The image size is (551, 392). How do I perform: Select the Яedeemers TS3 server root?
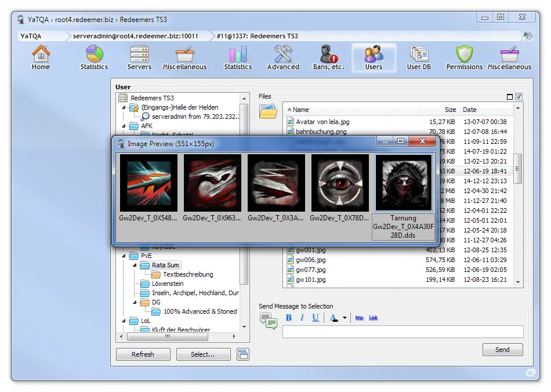pos(152,98)
